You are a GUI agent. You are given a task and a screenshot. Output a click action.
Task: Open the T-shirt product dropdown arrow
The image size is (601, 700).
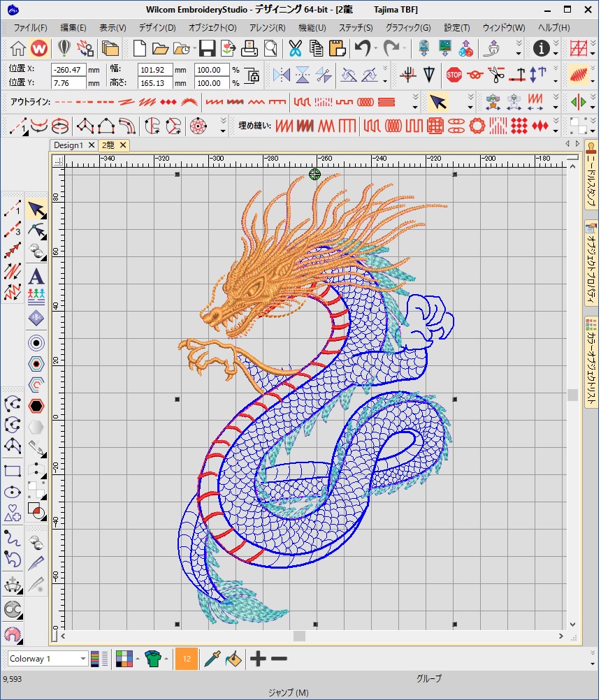(x=166, y=659)
